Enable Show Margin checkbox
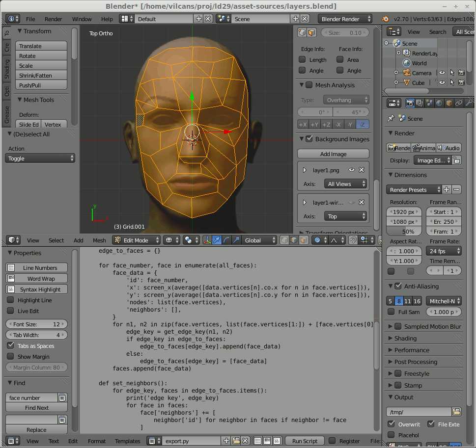This screenshot has height=448, width=476. 11,356
